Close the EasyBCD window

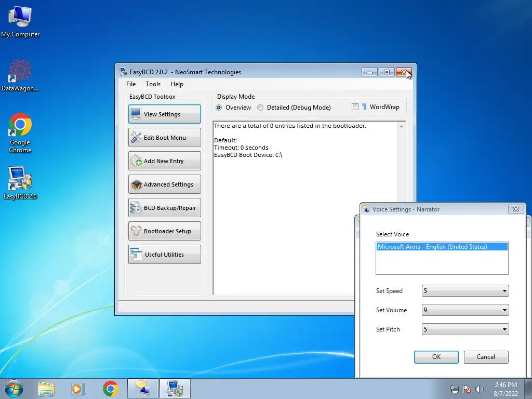pyautogui.click(x=404, y=72)
